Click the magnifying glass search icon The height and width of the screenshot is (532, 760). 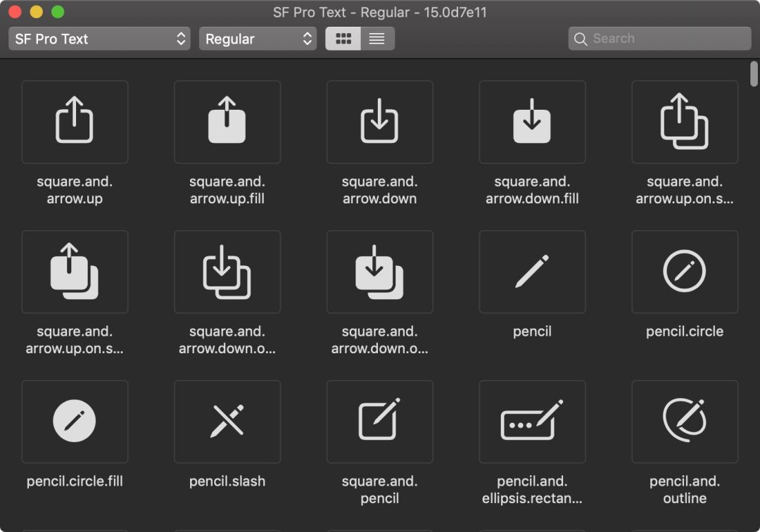[580, 39]
